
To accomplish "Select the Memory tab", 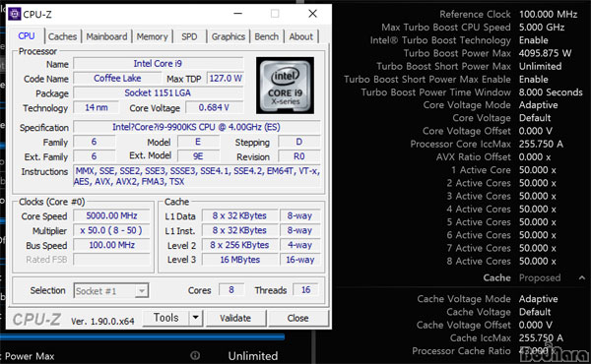I will point(152,36).
